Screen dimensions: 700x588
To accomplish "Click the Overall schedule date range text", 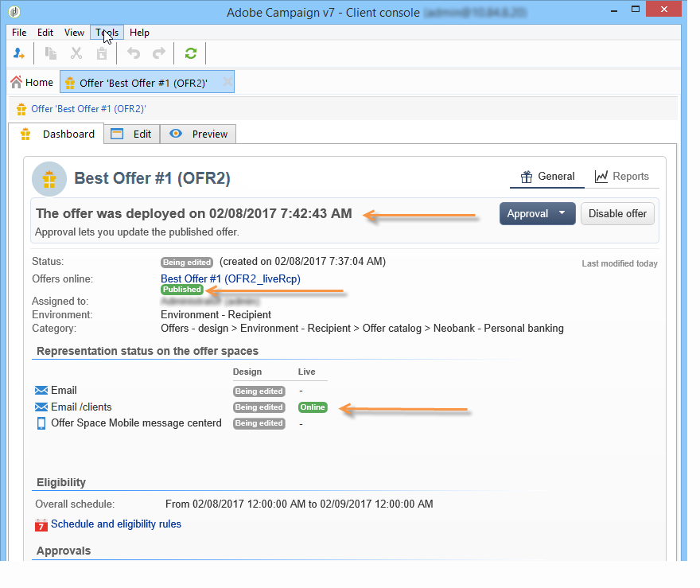I will (x=299, y=504).
